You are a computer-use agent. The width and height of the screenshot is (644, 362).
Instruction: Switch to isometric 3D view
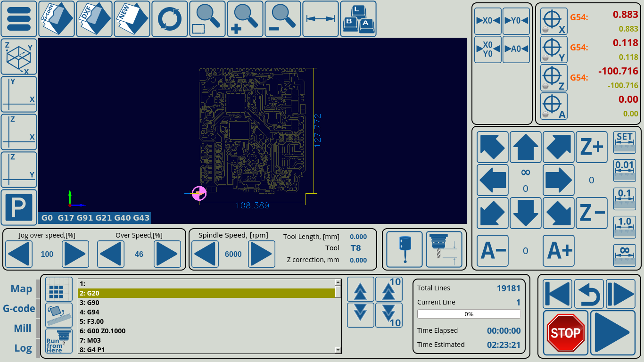(x=19, y=57)
